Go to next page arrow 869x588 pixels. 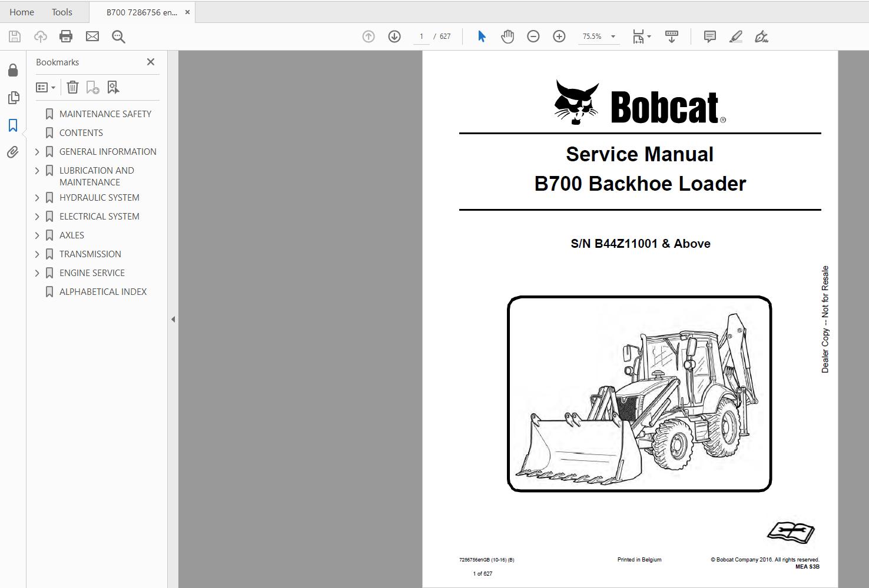[394, 36]
